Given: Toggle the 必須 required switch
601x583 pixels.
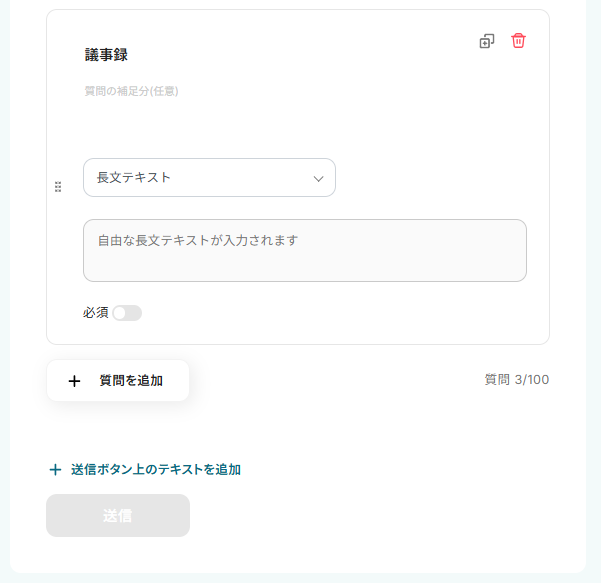Looking at the screenshot, I should [127, 313].
